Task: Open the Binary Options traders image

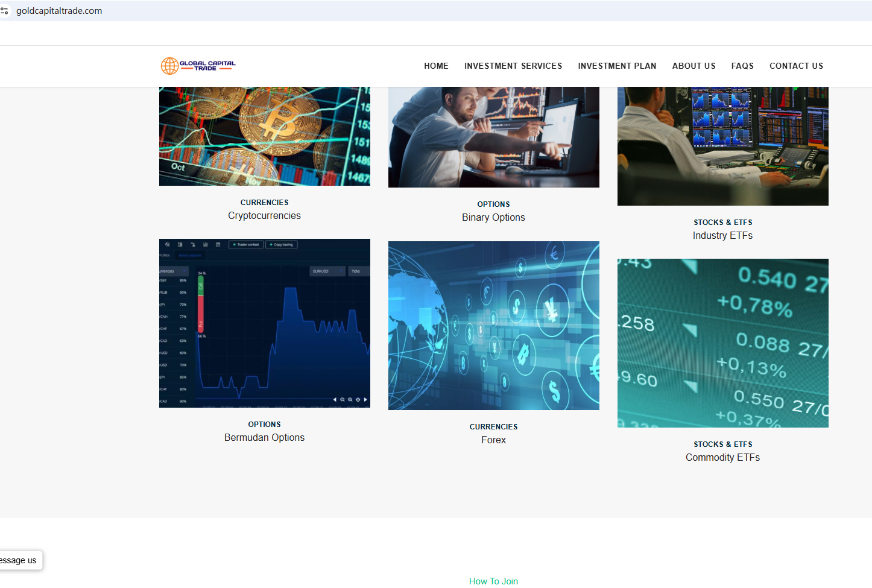Action: [x=494, y=137]
